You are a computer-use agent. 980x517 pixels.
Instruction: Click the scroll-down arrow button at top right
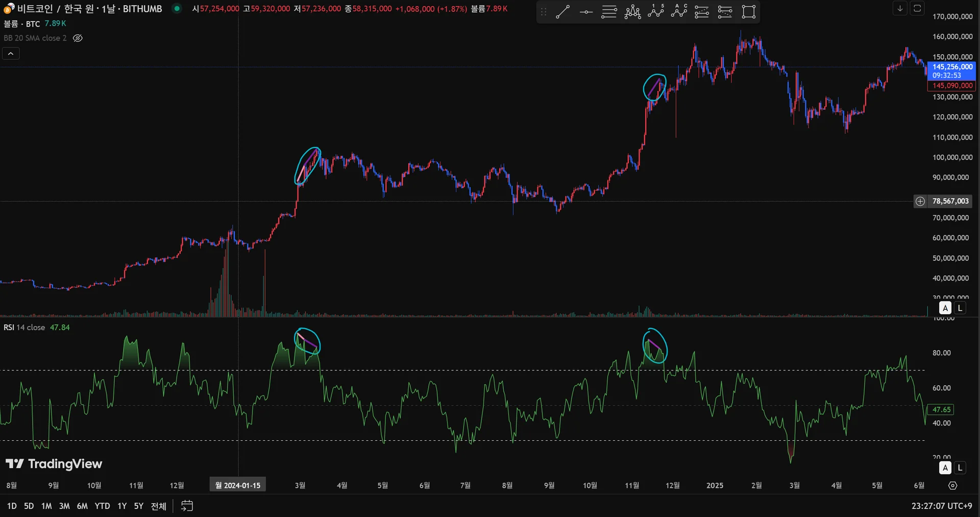(900, 8)
